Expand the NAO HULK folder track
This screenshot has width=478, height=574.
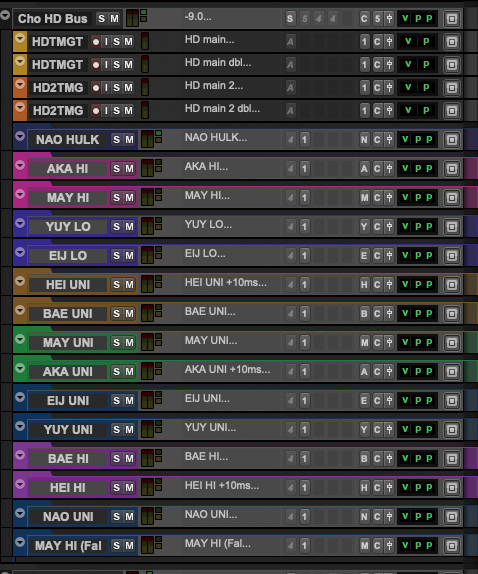(20, 136)
